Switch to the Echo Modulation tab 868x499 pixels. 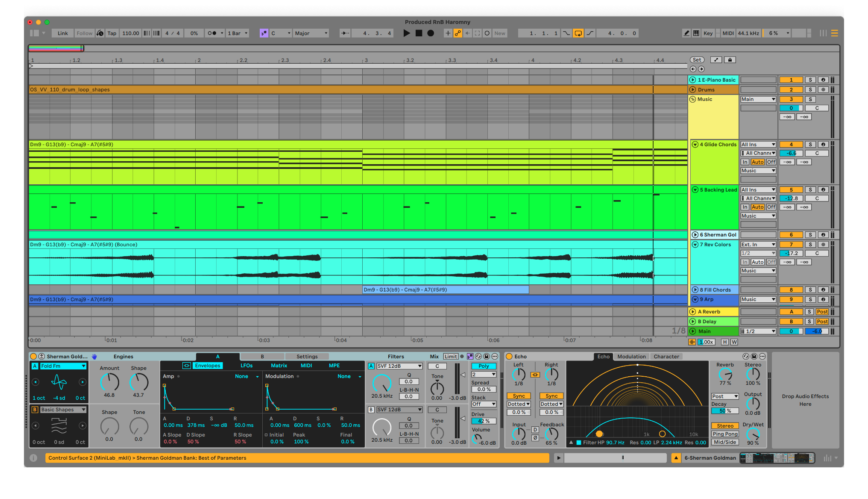[631, 357]
